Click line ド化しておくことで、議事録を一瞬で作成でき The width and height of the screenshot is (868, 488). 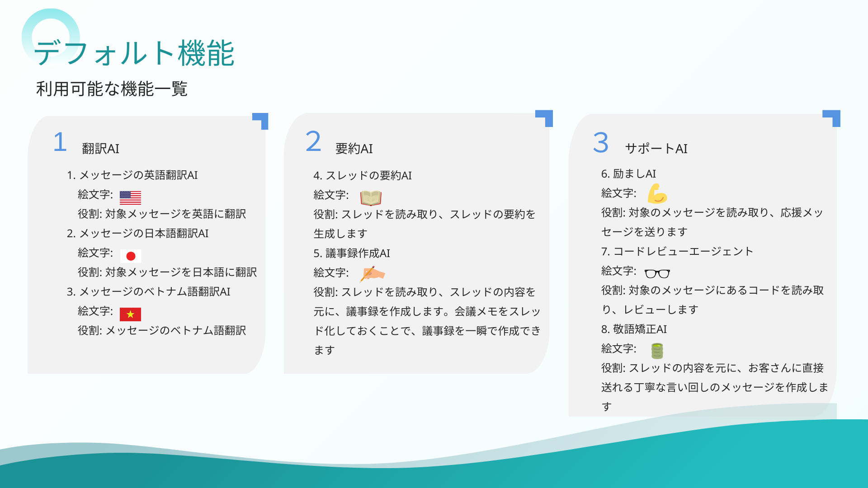pos(427,331)
